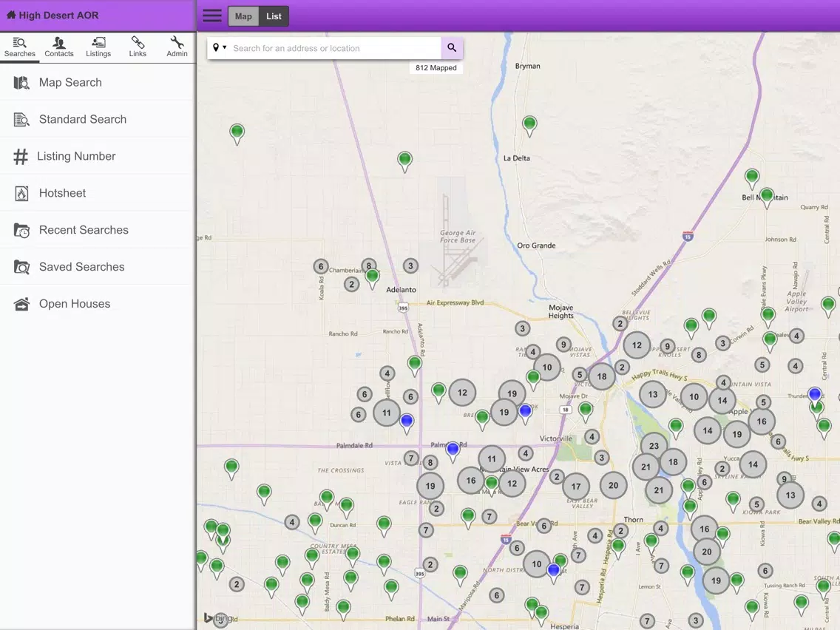Toggle the hamburger menu sidebar
This screenshot has height=630, width=840.
coord(212,16)
